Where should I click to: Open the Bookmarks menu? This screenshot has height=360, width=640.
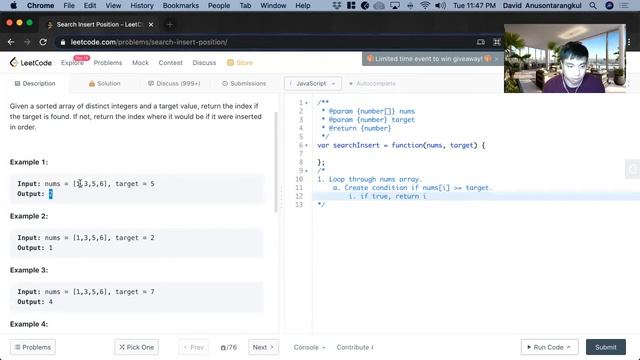tap(181, 5)
